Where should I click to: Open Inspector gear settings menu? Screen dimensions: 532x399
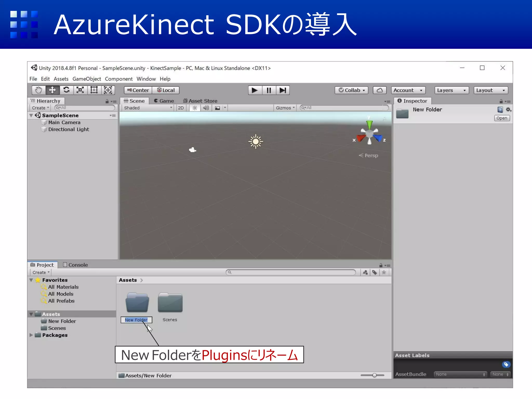[x=509, y=110]
